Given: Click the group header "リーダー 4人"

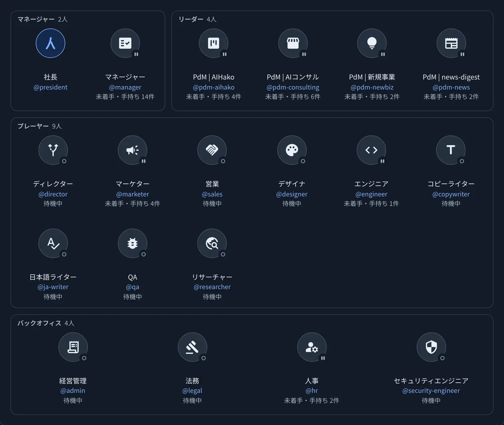Looking at the screenshot, I should [197, 19].
